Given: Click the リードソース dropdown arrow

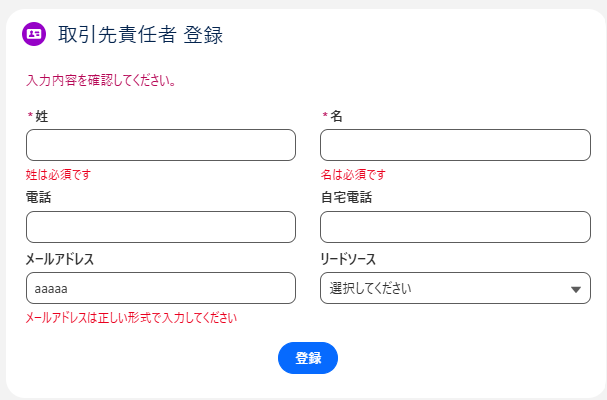Looking at the screenshot, I should coord(575,290).
